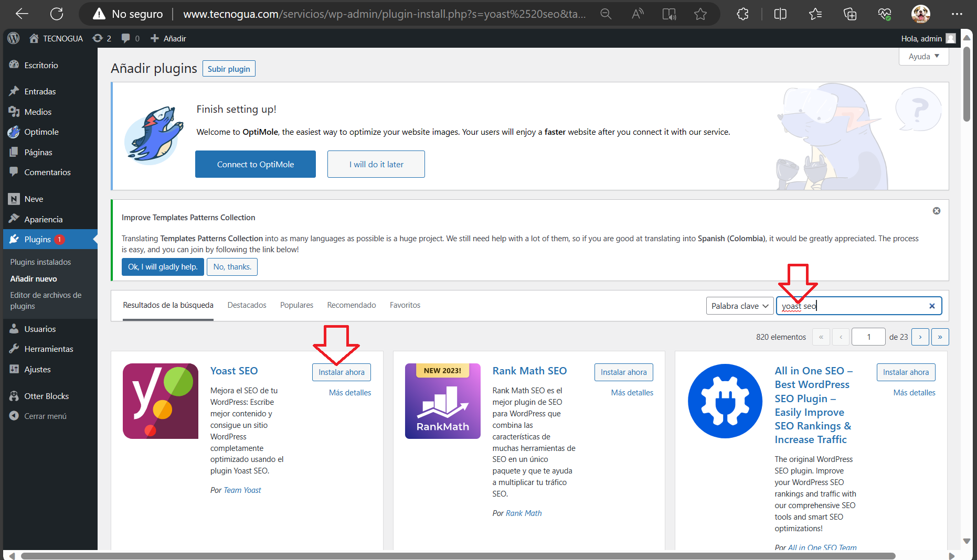
Task: Open pending updates icon showing 2
Action: (x=102, y=38)
